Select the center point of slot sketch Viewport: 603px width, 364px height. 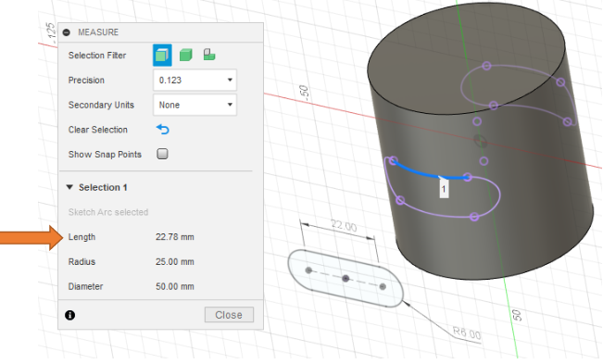click(345, 278)
